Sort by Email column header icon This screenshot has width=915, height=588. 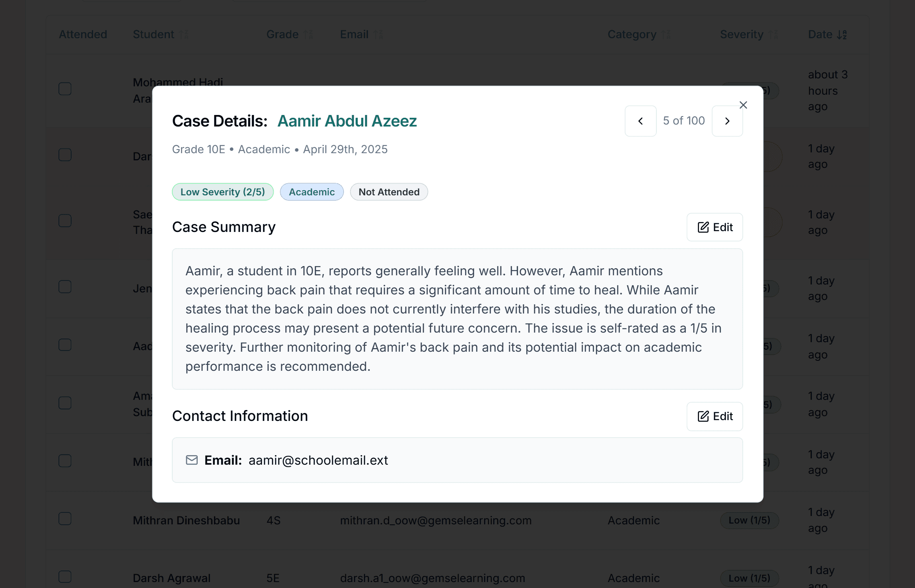point(378,35)
